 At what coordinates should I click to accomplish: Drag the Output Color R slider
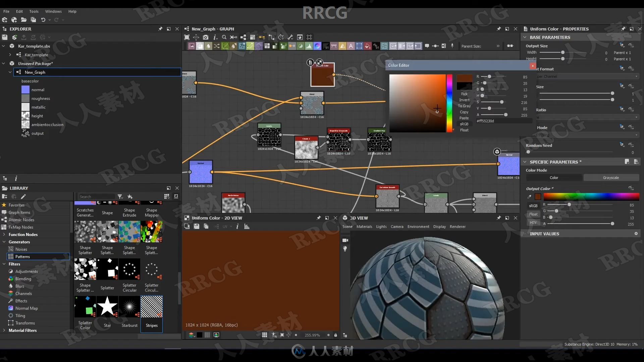569,205
